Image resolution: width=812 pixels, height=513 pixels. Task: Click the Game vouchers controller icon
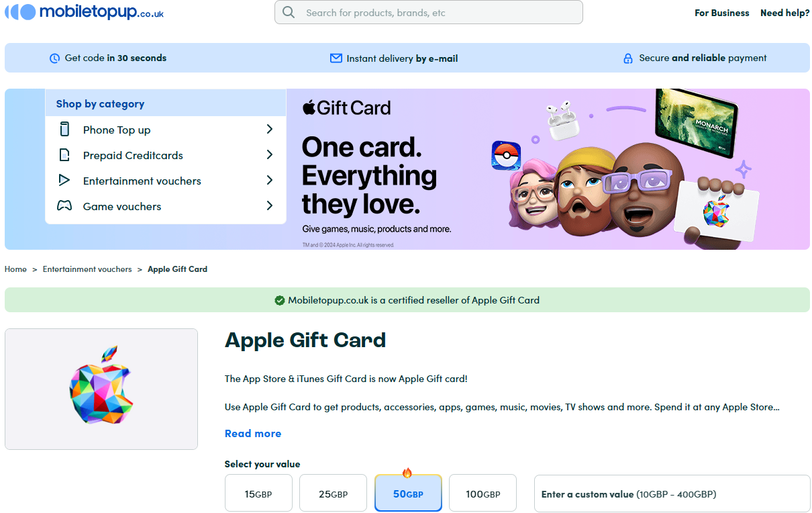tap(64, 206)
